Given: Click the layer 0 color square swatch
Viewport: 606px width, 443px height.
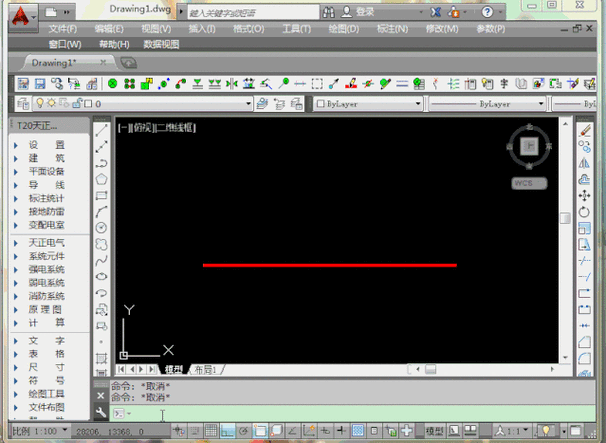Looking at the screenshot, I should (88, 104).
